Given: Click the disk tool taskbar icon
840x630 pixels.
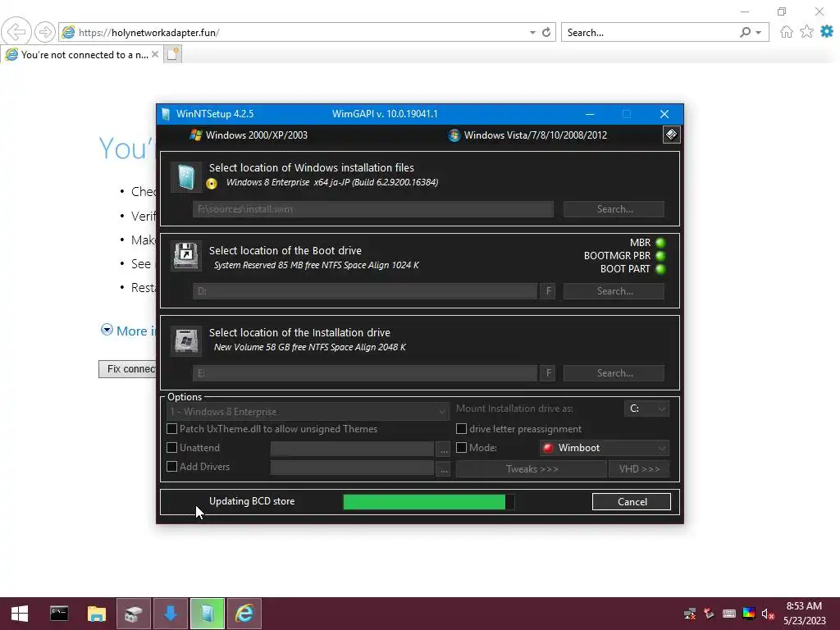Looking at the screenshot, I should 134,614.
